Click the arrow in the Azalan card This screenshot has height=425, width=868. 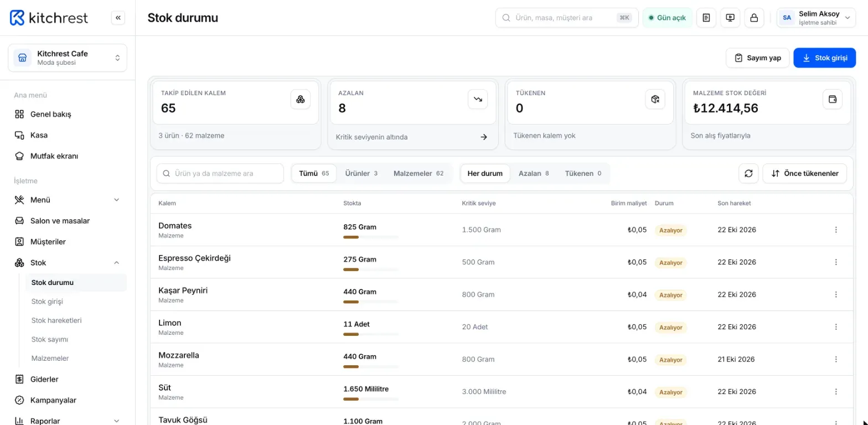point(484,137)
